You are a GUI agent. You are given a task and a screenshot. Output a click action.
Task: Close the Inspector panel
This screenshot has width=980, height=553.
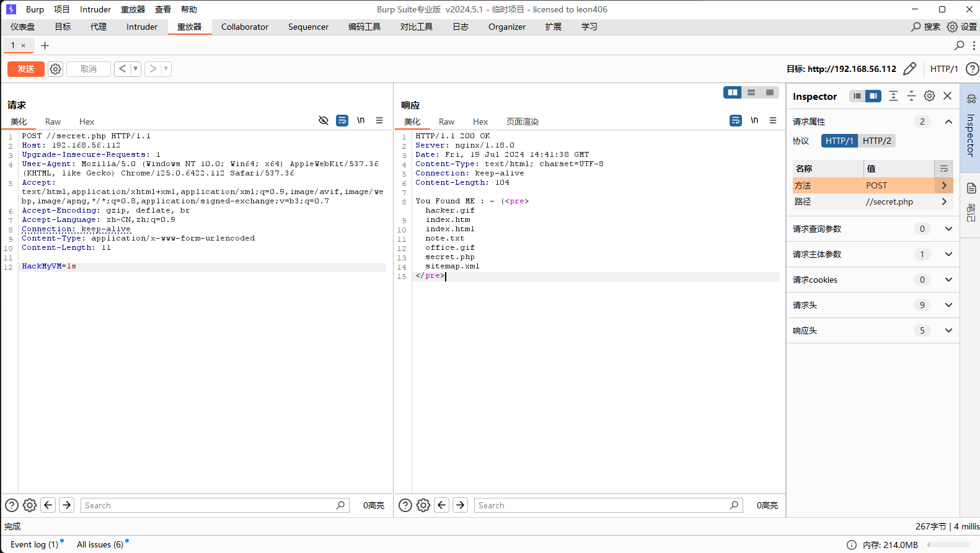[x=947, y=95]
